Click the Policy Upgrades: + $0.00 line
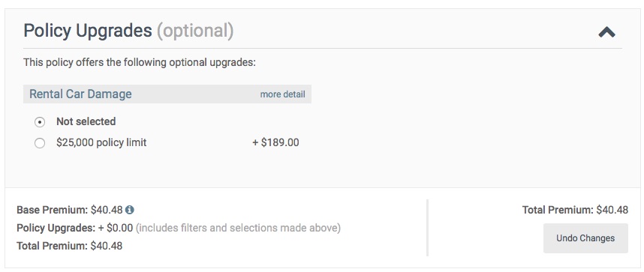644x272 pixels. coord(75,228)
